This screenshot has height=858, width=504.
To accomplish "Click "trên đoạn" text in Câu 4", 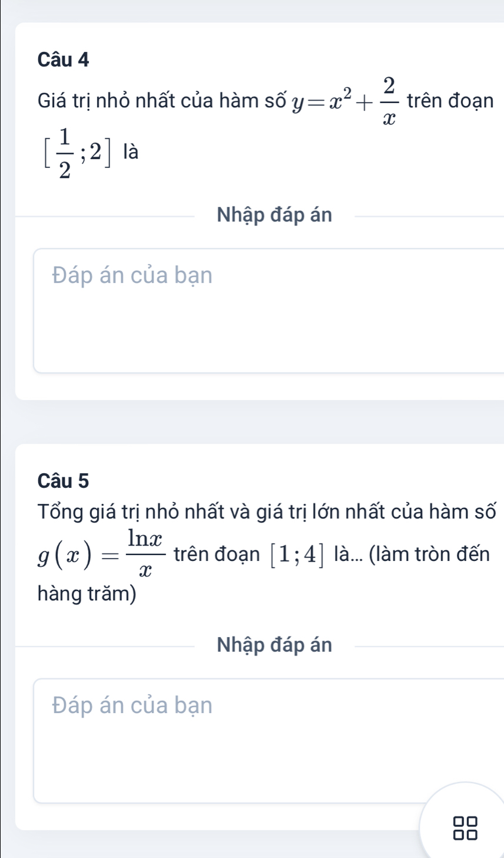I will point(449,101).
